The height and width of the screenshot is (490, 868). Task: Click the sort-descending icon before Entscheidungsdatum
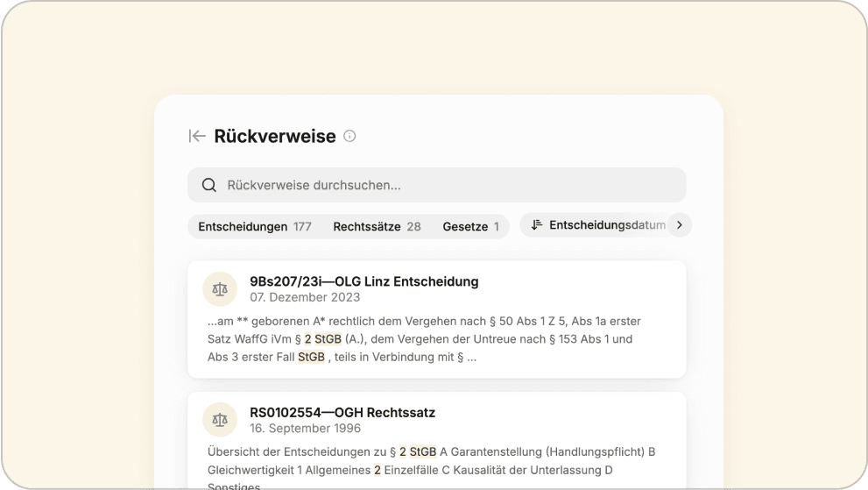pos(537,225)
